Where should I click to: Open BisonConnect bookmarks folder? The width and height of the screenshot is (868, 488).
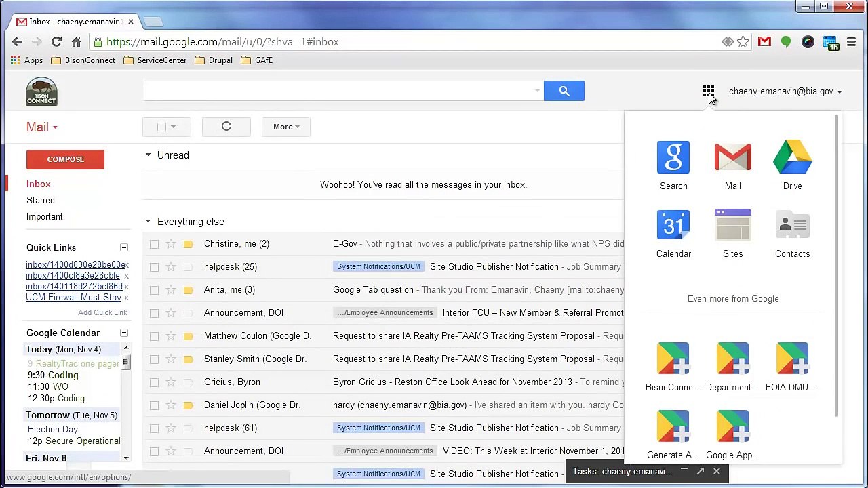[83, 60]
